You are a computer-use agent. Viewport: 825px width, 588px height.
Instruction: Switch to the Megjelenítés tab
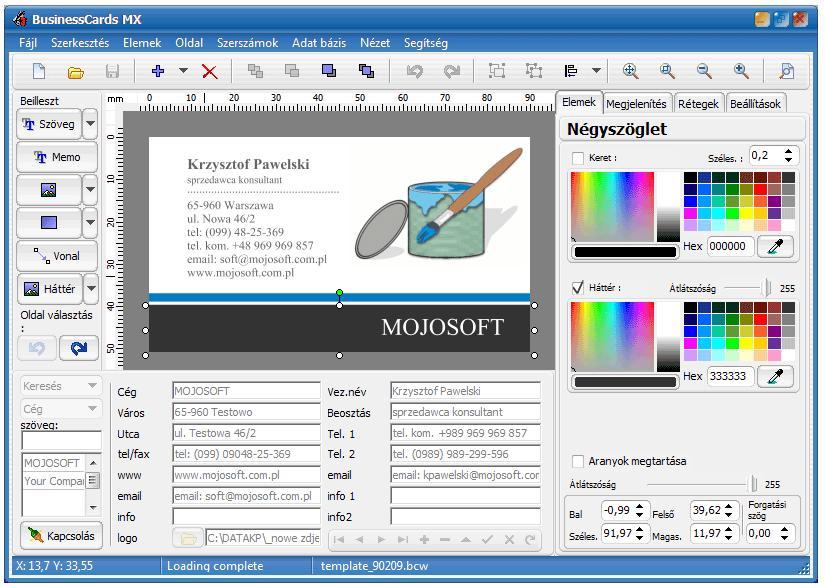click(636, 104)
